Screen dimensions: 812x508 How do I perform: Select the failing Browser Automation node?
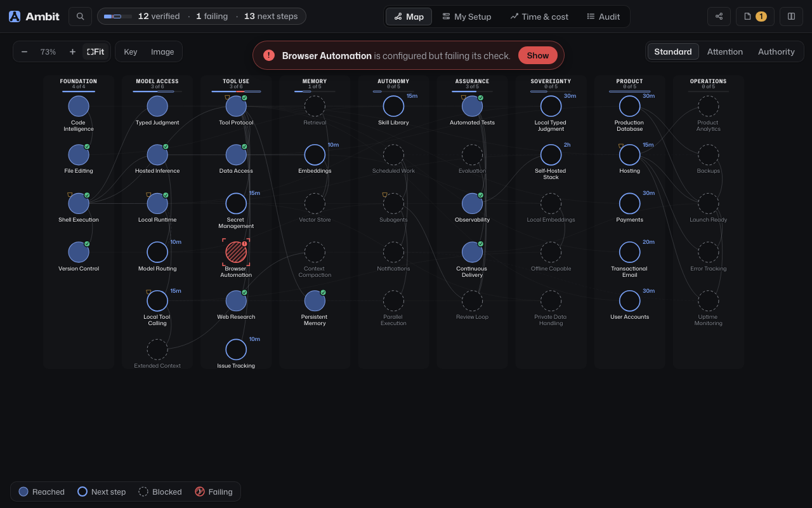coord(236,252)
